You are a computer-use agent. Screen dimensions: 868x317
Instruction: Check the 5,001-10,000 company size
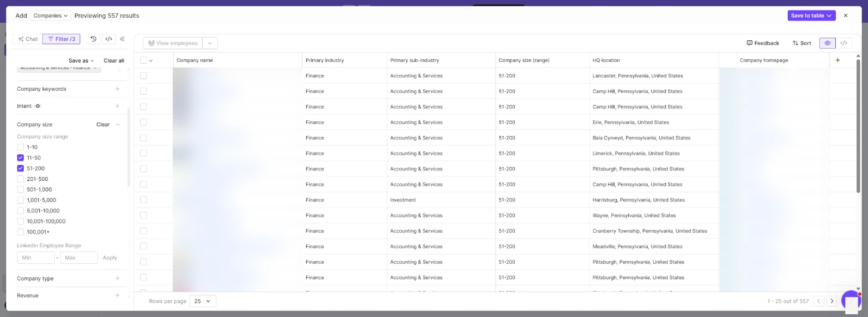[x=20, y=210]
